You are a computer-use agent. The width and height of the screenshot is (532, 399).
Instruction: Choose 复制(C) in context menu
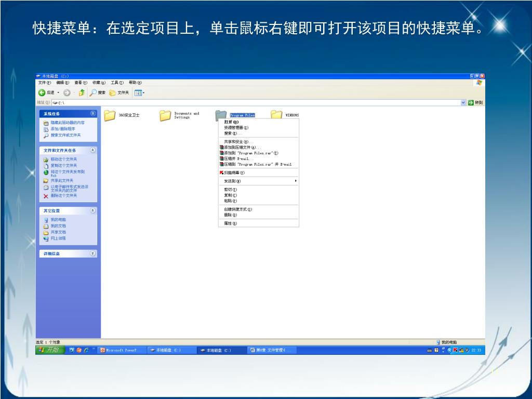click(259, 195)
